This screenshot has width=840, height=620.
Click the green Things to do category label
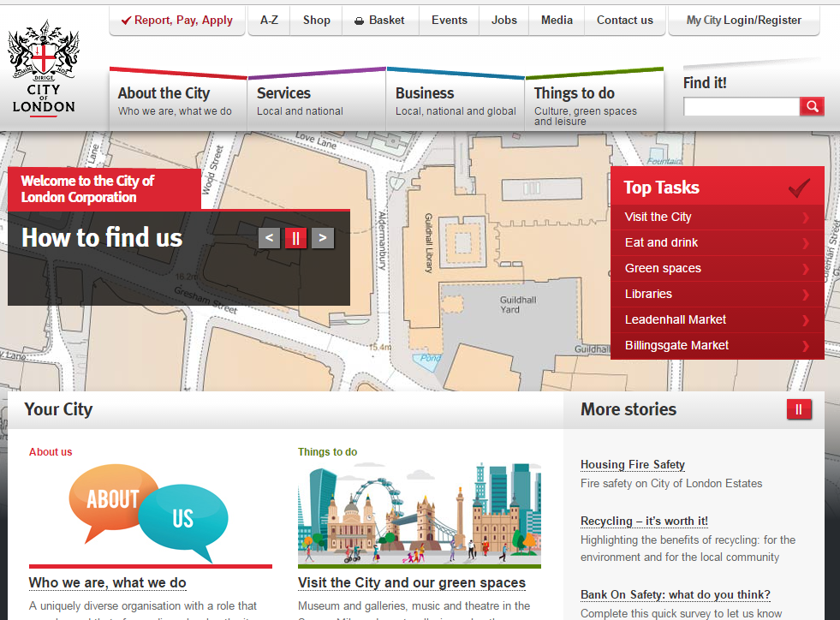pyautogui.click(x=327, y=452)
